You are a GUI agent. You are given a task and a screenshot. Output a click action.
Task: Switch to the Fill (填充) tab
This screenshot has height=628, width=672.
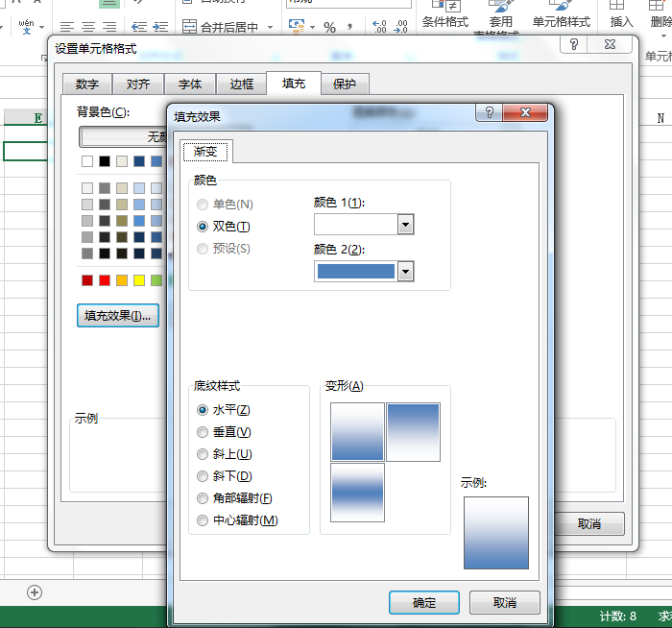click(x=294, y=84)
